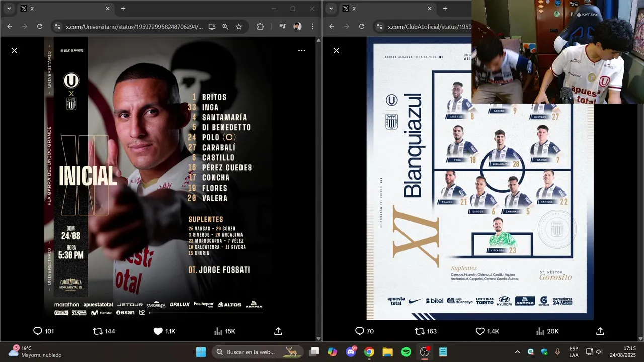Expand tab search dropdown in right window
This screenshot has height=362, width=644.
coord(331,8)
